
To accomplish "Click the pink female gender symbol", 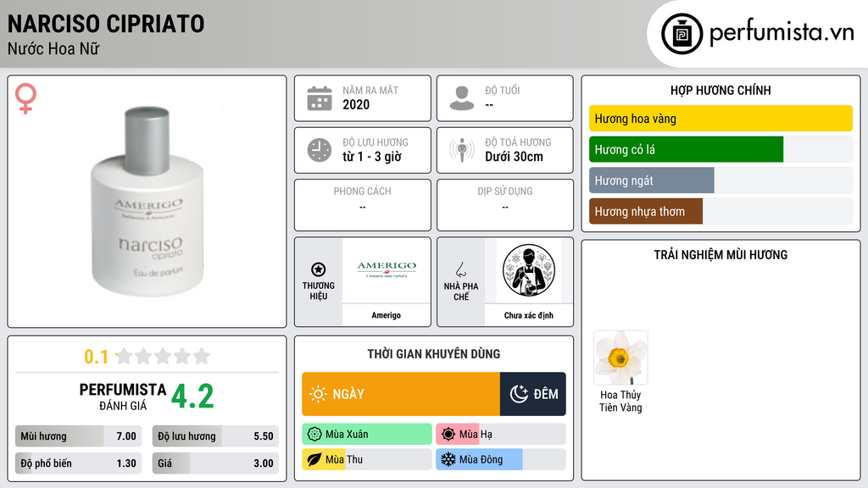I will tap(25, 98).
